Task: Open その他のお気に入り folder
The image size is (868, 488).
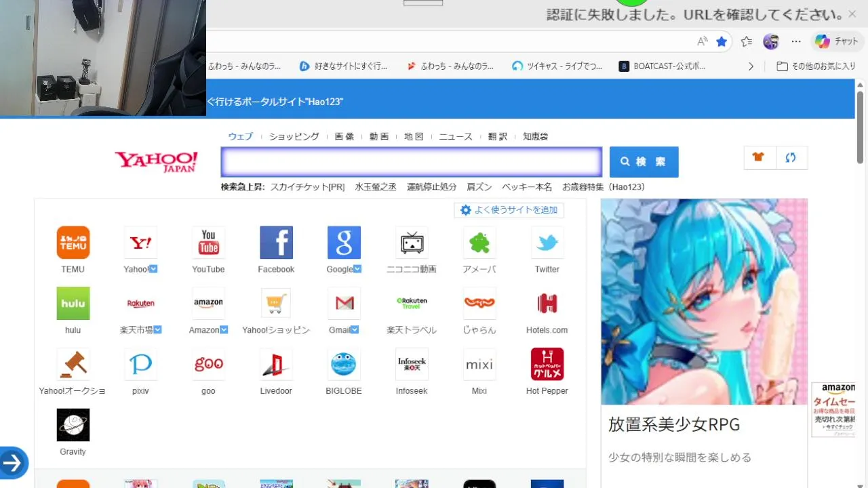Action: 816,66
